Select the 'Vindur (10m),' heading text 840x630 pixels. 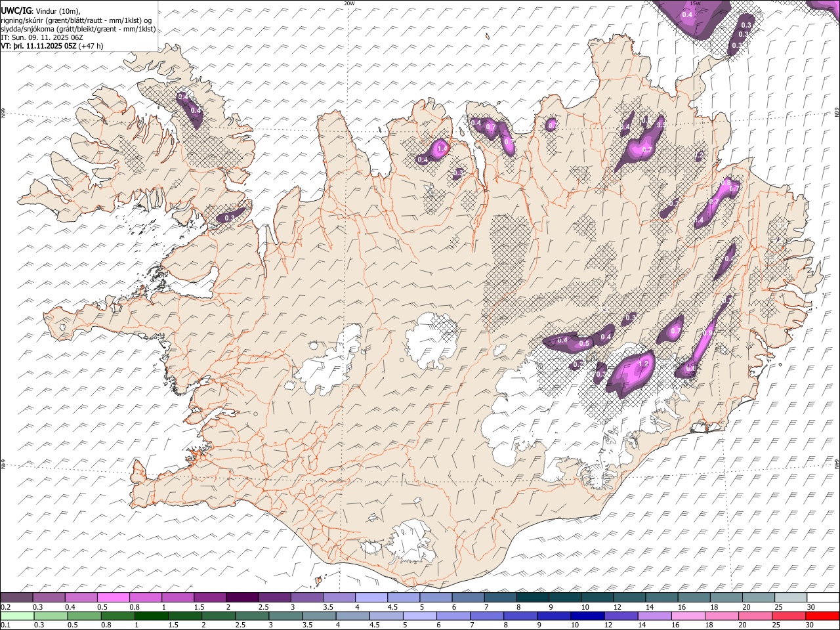[x=57, y=10]
